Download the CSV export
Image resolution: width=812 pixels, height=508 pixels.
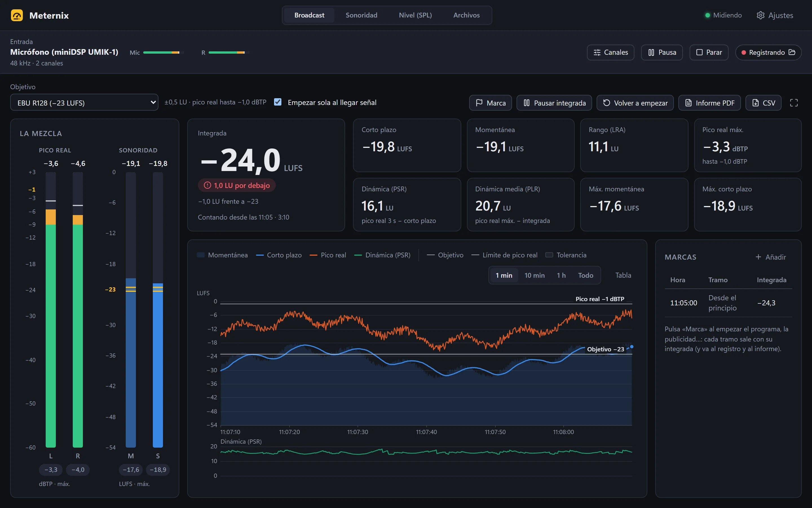763,103
